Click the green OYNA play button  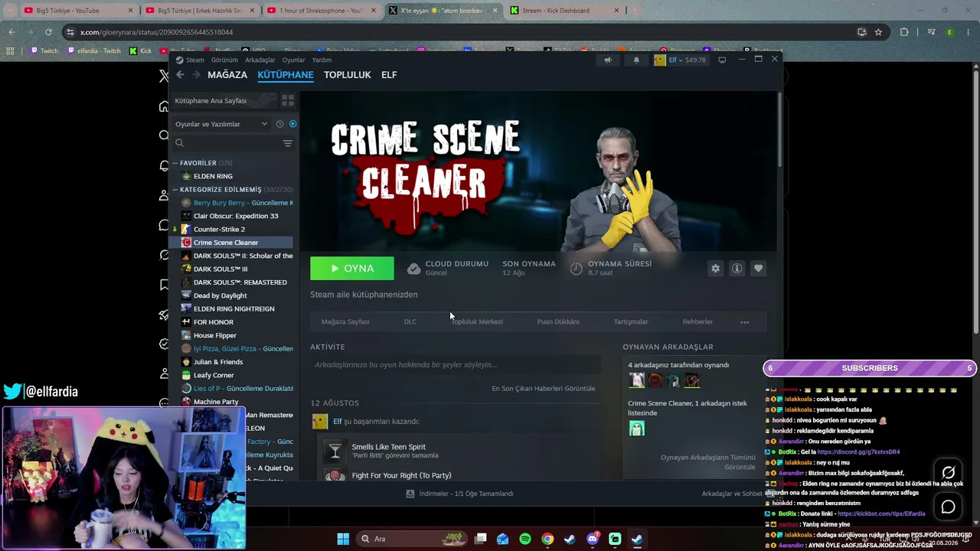pos(352,269)
